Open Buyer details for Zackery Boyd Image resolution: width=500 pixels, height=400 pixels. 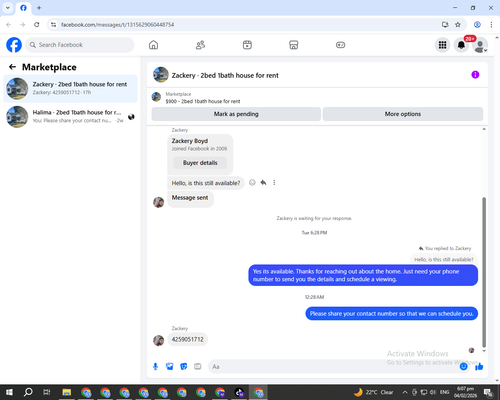pos(200,163)
